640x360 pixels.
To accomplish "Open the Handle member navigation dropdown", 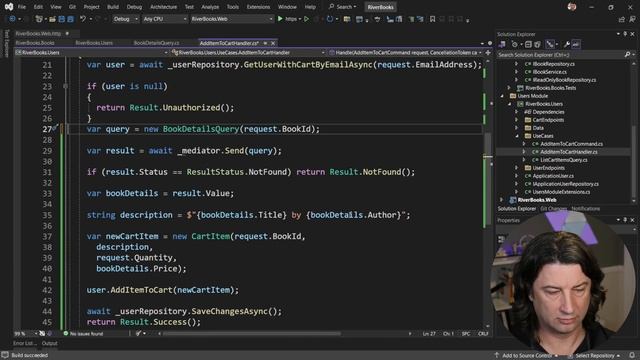I will click(406, 52).
